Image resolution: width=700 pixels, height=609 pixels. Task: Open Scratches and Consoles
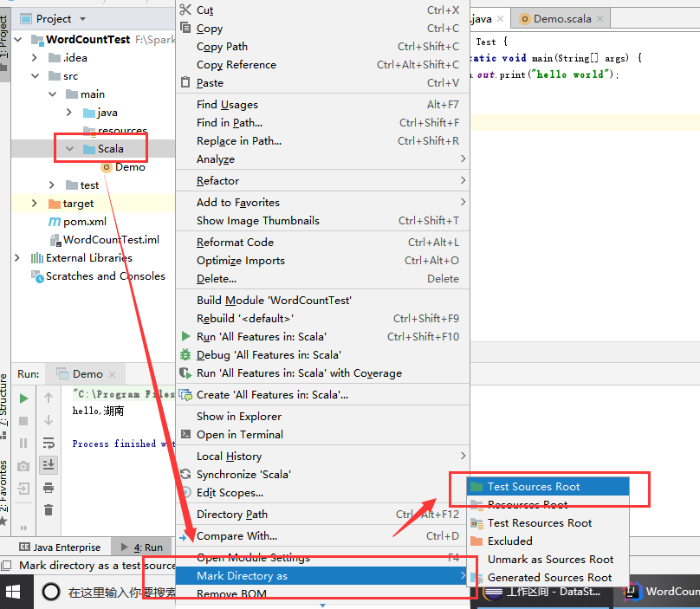tap(98, 276)
